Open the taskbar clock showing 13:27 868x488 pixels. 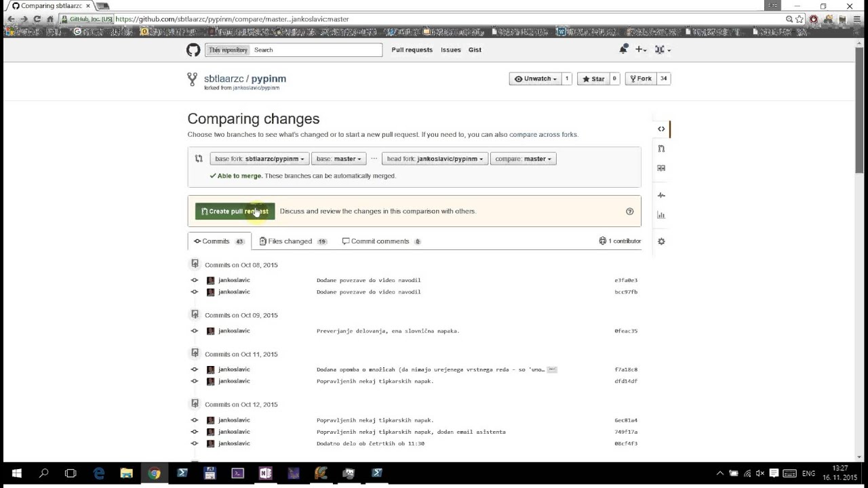(840, 473)
